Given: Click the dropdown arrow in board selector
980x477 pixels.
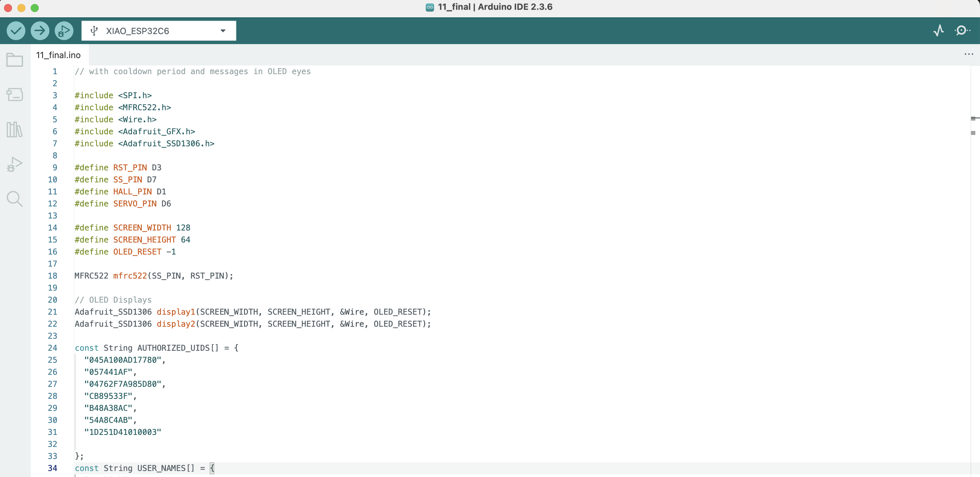Looking at the screenshot, I should pyautogui.click(x=223, y=31).
